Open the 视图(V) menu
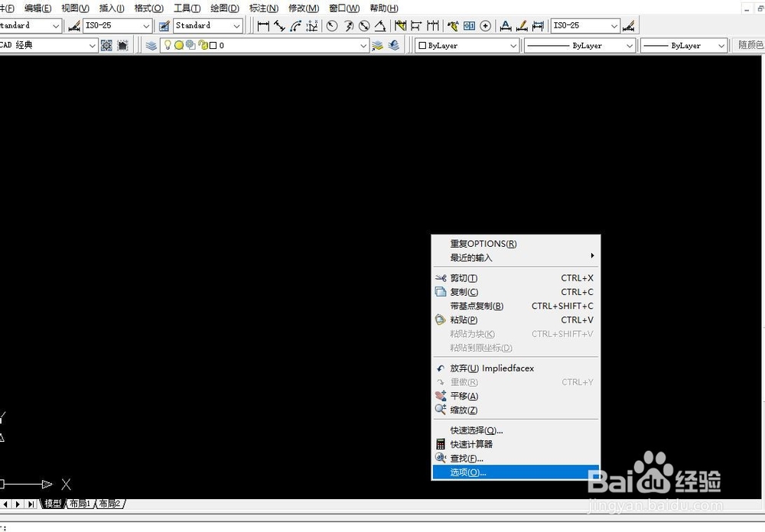Screen dimensions: 765x532 [x=75, y=8]
